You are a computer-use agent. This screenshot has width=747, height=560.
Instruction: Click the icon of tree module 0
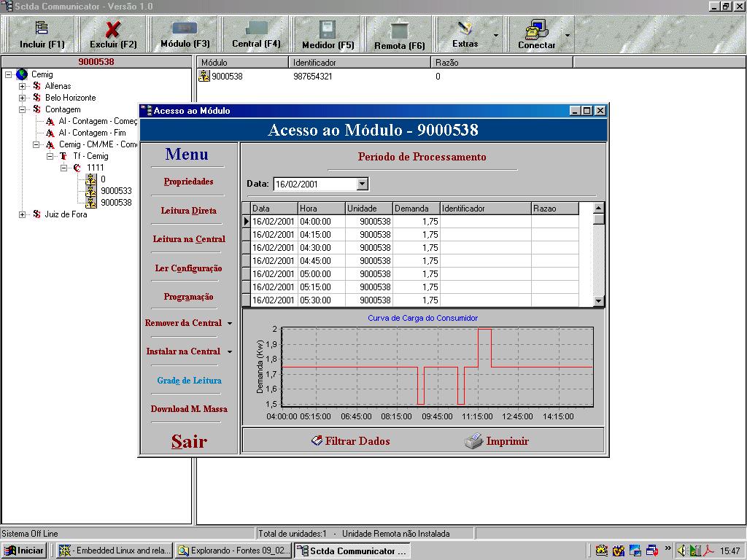point(90,179)
